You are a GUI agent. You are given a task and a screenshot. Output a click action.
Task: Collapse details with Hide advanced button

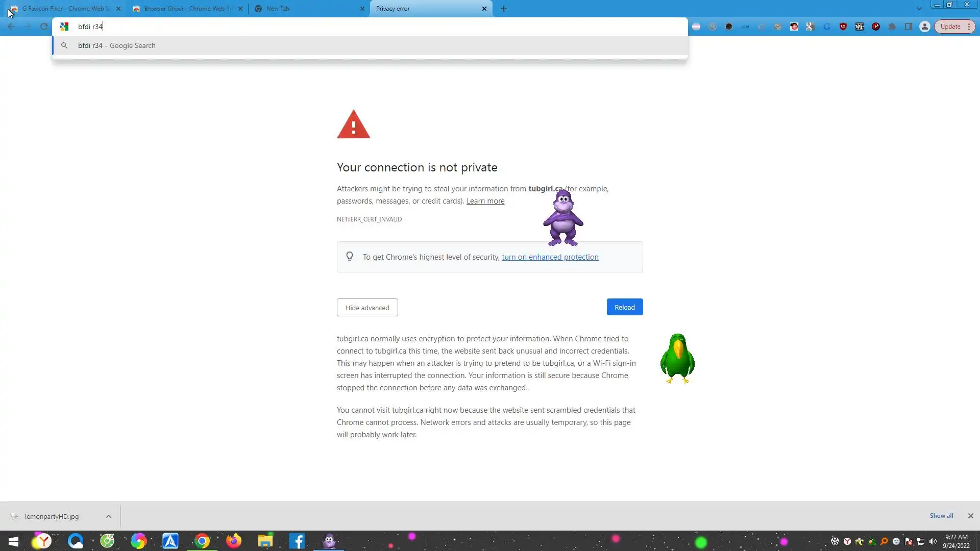[367, 308]
